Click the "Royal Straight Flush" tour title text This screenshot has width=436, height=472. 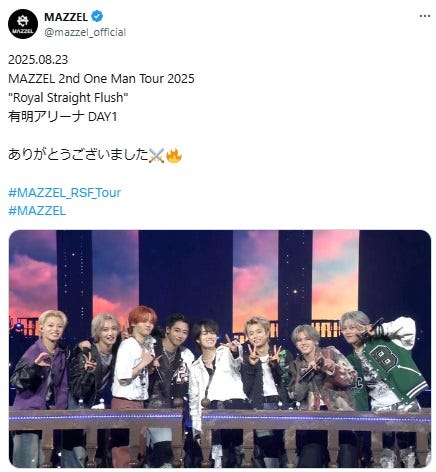pyautogui.click(x=68, y=98)
